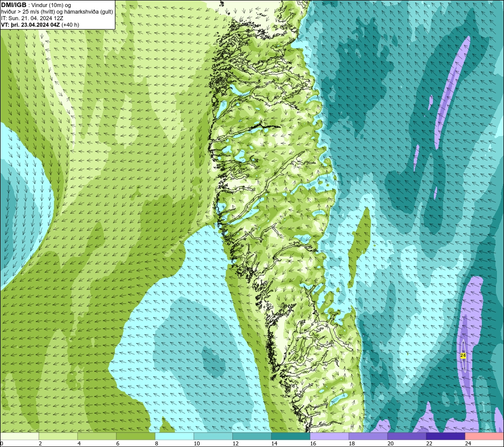Select the 22–24 m/s dark indigo swatch
The width and height of the screenshot is (504, 447).
pyautogui.click(x=446, y=436)
